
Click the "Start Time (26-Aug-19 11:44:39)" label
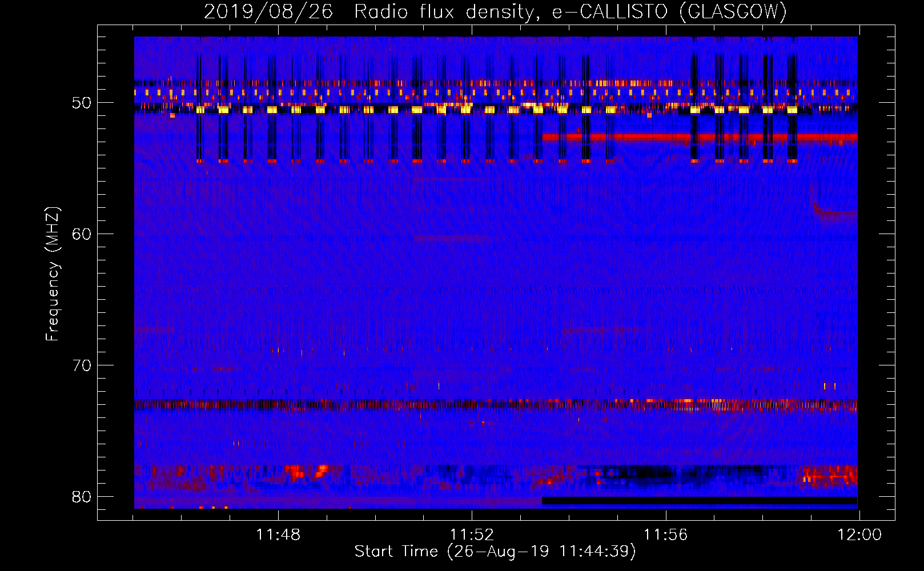click(495, 552)
